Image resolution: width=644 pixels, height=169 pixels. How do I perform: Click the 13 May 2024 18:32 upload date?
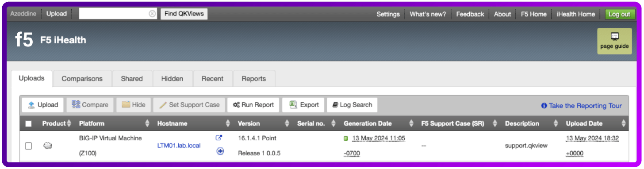pyautogui.click(x=592, y=138)
